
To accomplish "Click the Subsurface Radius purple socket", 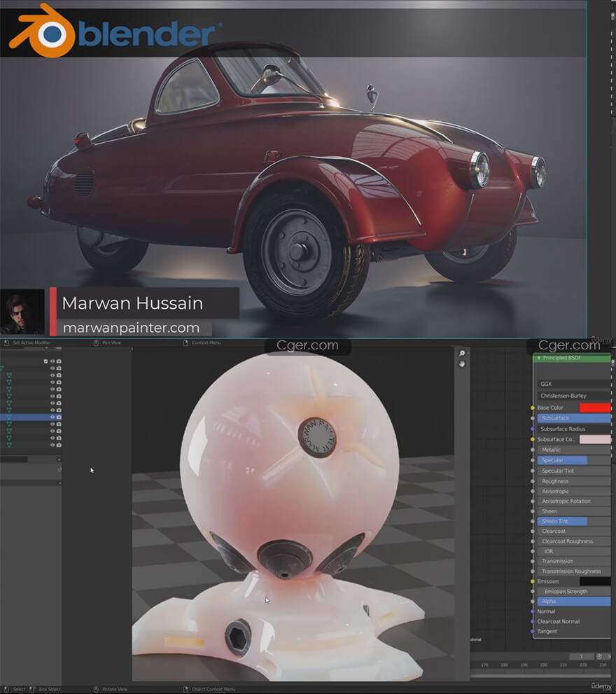I will click(533, 429).
